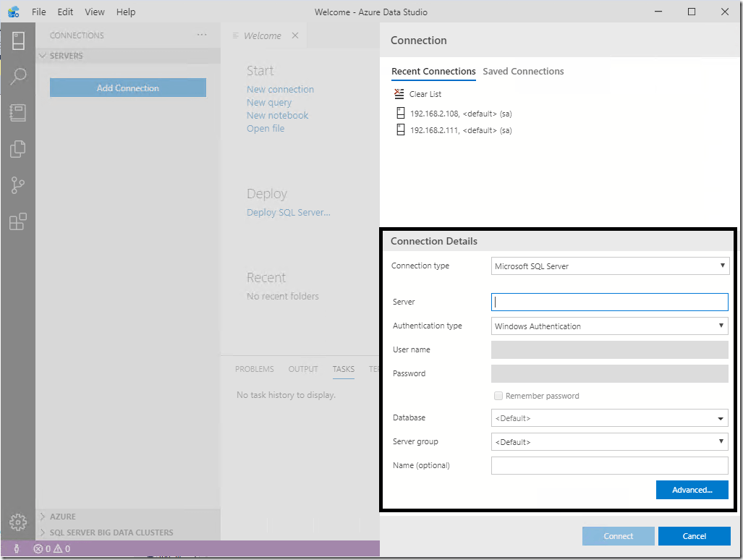Close the Welcome tab
The width and height of the screenshot is (743, 560).
click(295, 35)
